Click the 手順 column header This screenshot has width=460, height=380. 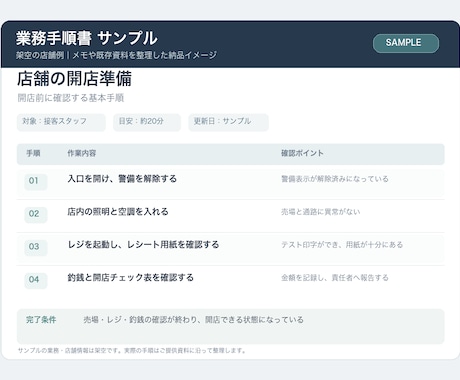[x=33, y=153]
